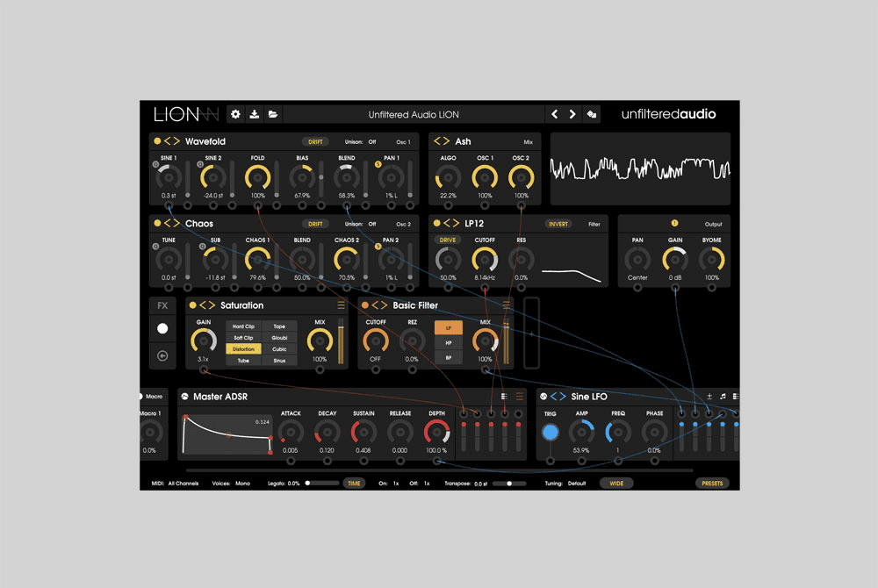Click the Unfiltered Audio LION preset name
The height and width of the screenshot is (588, 878).
[x=414, y=115]
